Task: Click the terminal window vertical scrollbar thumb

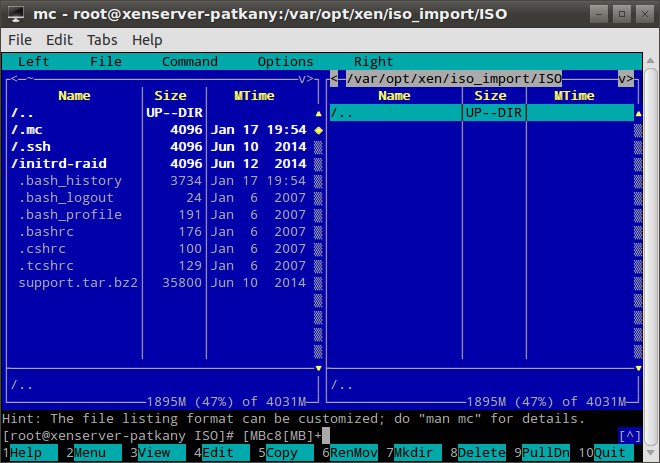Action: click(651, 257)
